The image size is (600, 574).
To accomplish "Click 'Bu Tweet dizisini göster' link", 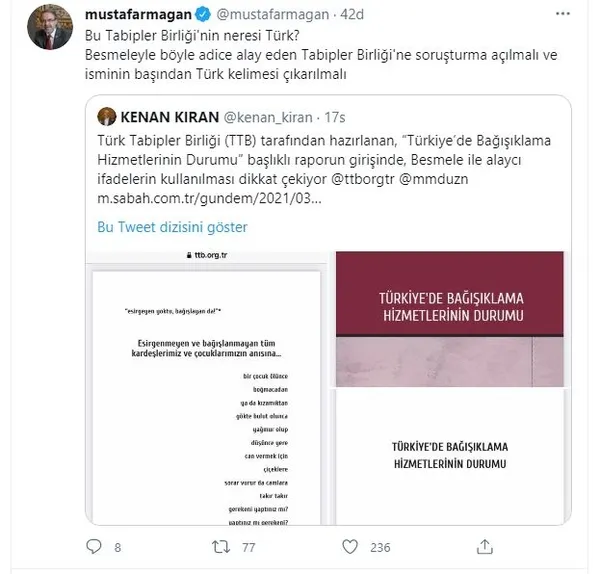I will pyautogui.click(x=172, y=227).
